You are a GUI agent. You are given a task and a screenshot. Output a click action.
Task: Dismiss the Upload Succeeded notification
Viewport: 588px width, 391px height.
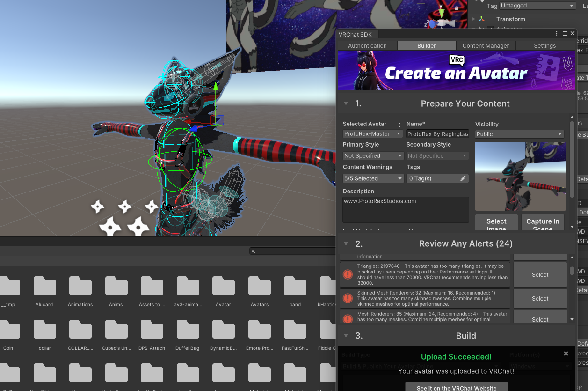click(566, 354)
